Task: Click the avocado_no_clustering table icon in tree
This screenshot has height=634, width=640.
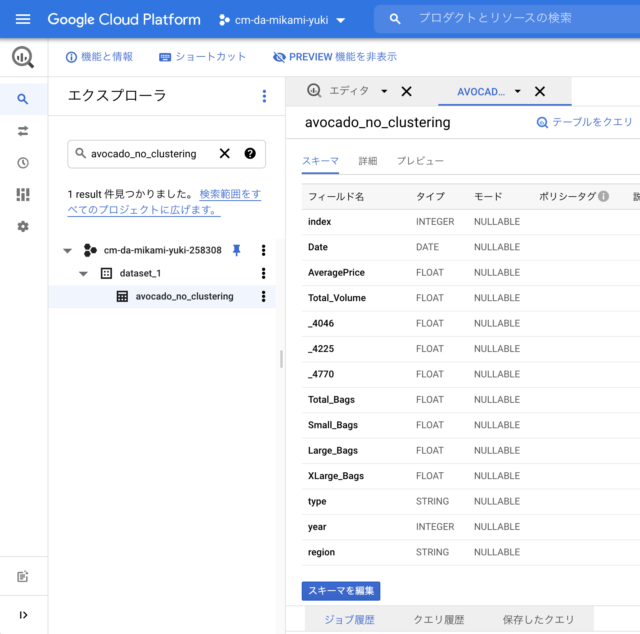Action: [122, 296]
